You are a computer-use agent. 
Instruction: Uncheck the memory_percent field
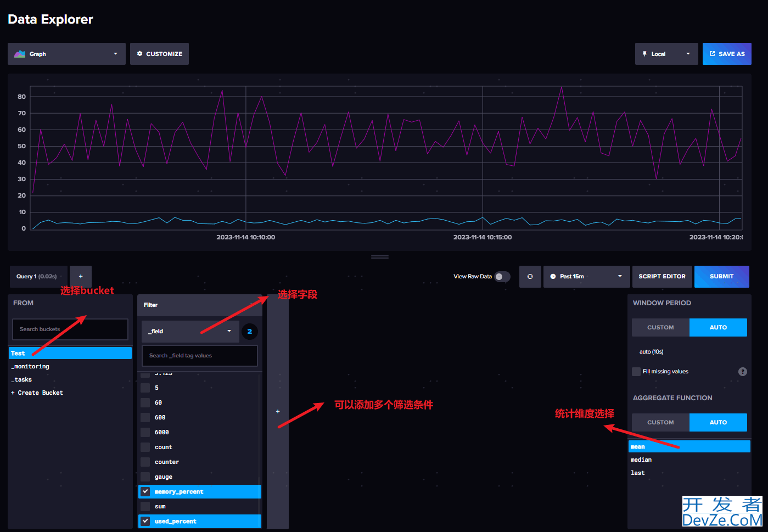tap(145, 491)
